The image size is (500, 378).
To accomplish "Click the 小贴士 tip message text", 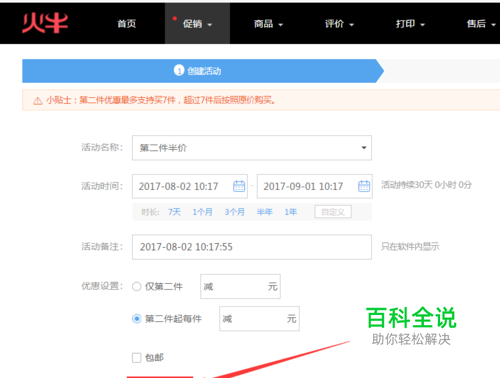I will 160,100.
